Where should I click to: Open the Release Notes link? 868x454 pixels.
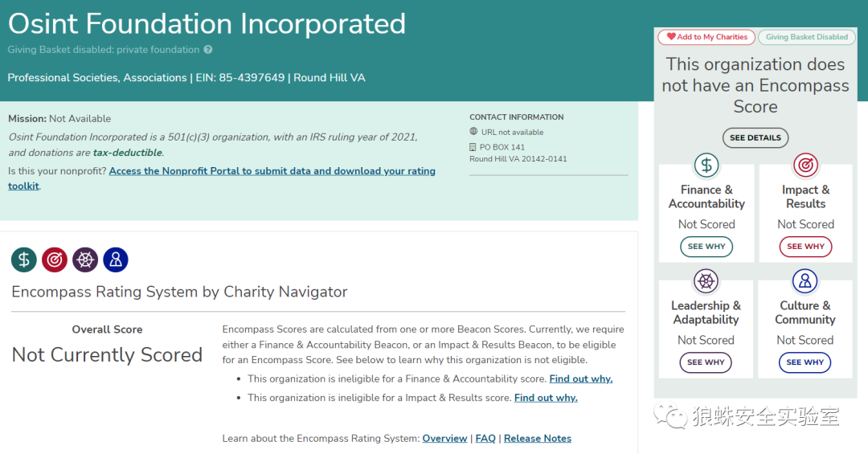click(x=538, y=438)
